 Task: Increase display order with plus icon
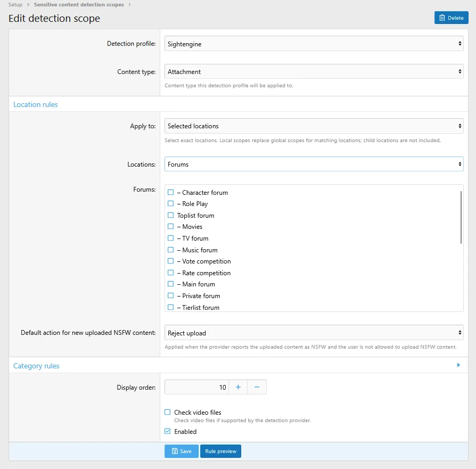click(x=238, y=387)
